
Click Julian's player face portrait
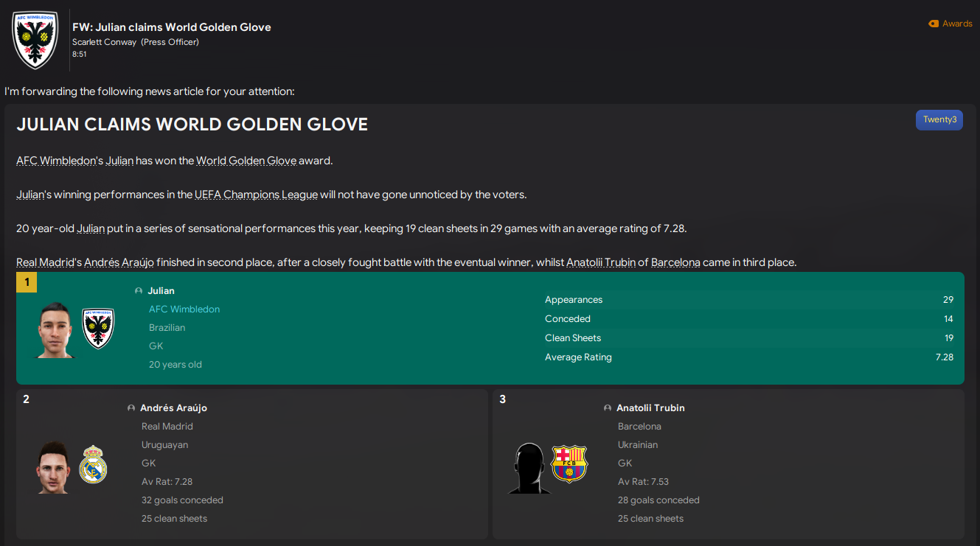[x=56, y=329]
